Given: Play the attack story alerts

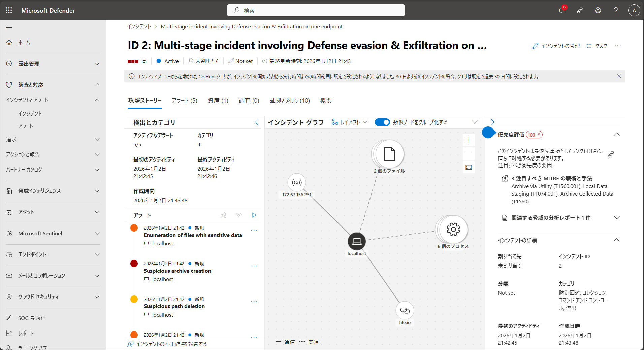Looking at the screenshot, I should (x=254, y=215).
